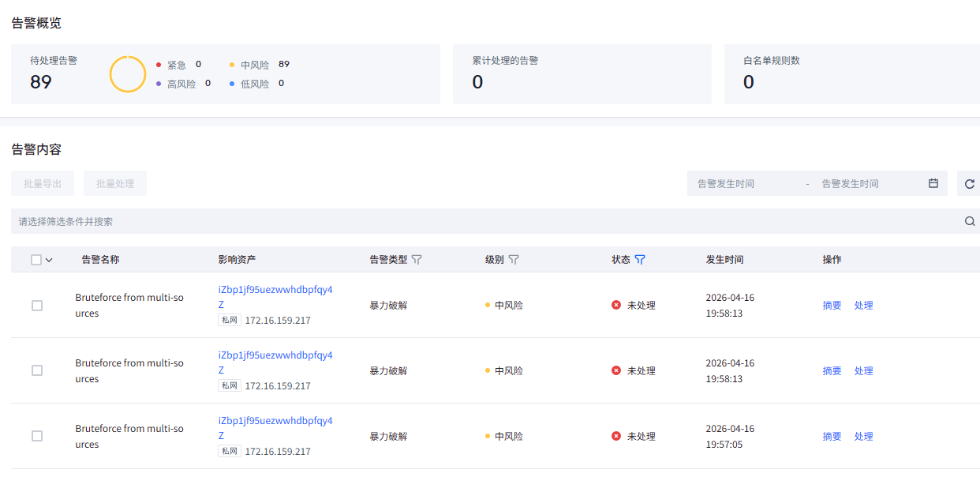Screen dimensions: 980x477
Task: Click the 批量导出 button
Action: (x=43, y=184)
